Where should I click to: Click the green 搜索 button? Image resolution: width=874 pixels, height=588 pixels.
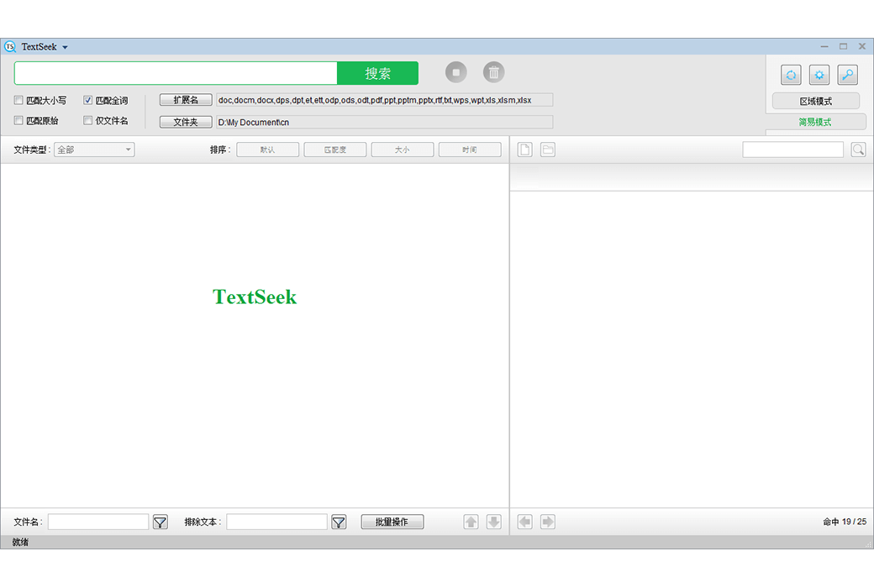378,73
